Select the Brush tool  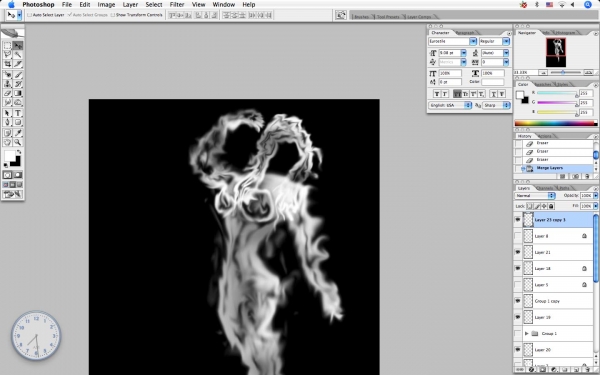point(18,75)
